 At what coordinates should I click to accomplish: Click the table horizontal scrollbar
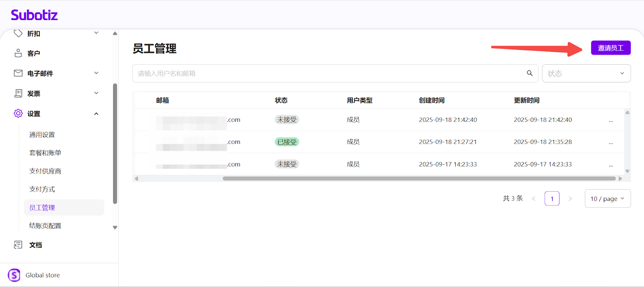pyautogui.click(x=419, y=178)
